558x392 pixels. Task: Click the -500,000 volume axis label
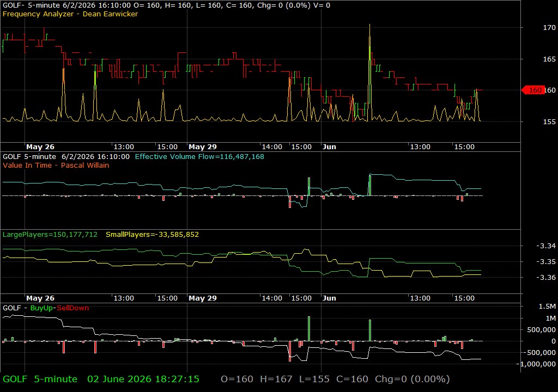(539, 352)
